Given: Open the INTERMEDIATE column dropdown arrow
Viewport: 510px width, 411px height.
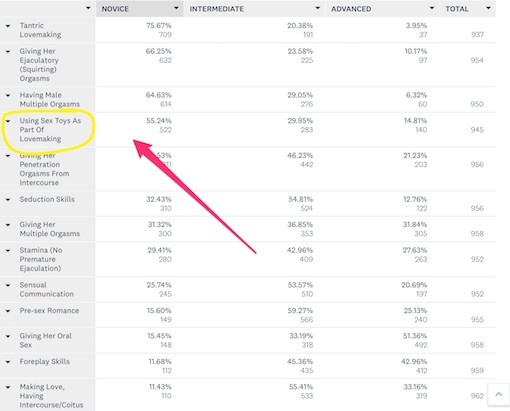Looking at the screenshot, I should [x=318, y=8].
